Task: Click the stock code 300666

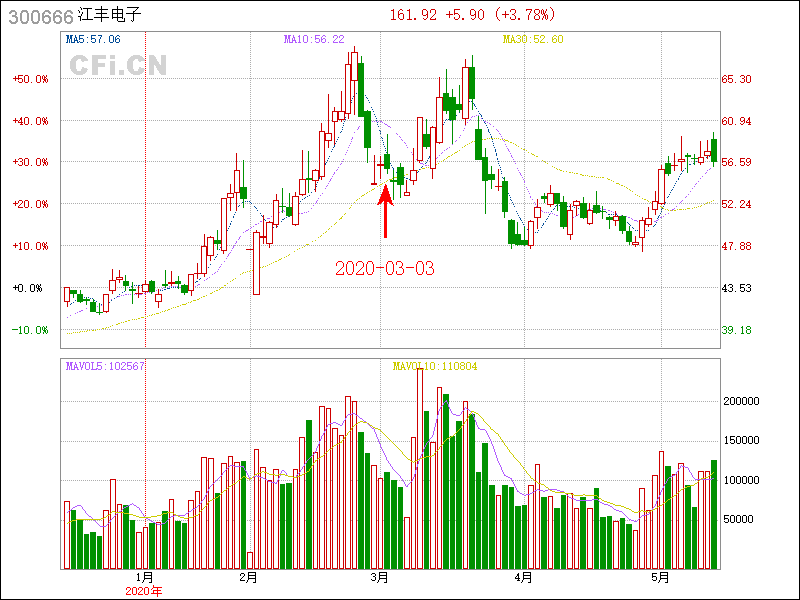Action: click(x=39, y=16)
